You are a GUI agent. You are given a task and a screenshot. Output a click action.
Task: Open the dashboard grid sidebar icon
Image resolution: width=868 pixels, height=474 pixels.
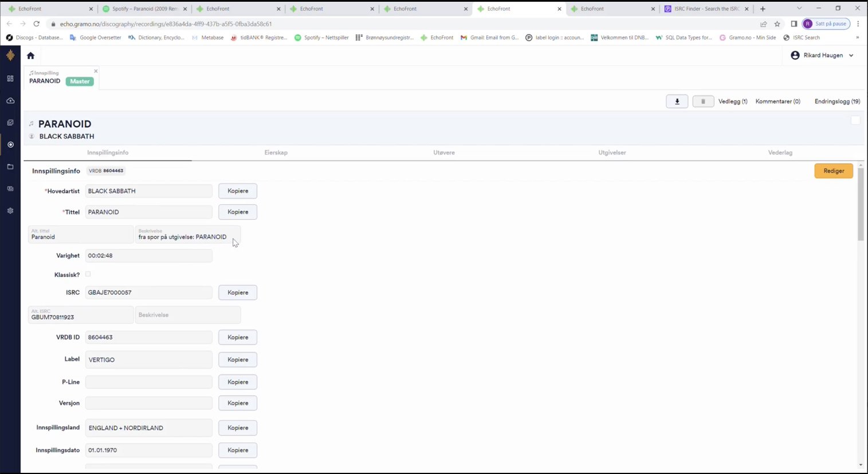coord(10,78)
